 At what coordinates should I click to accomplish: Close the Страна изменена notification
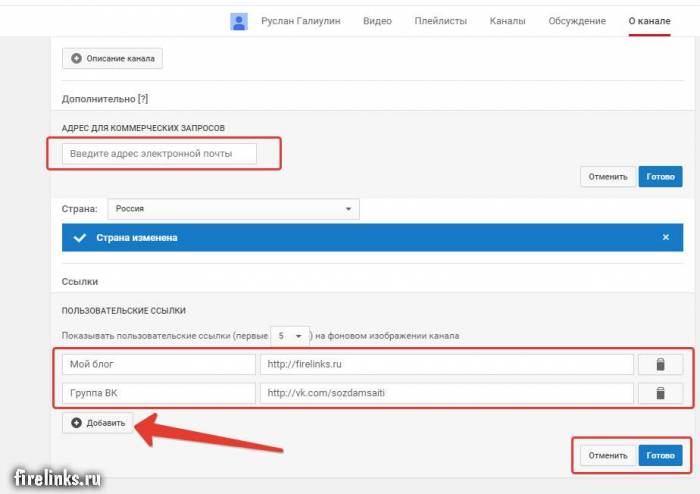pyautogui.click(x=666, y=238)
